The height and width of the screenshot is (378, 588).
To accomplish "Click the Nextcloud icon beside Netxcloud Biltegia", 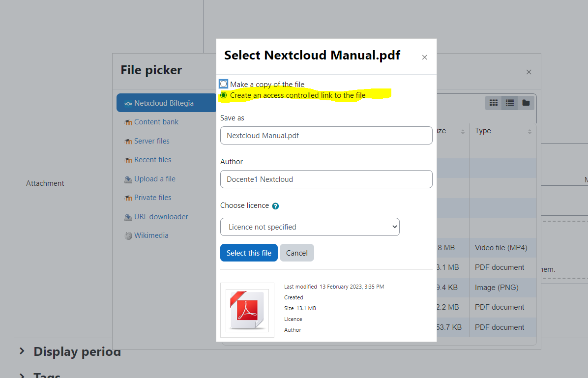I will coord(128,104).
